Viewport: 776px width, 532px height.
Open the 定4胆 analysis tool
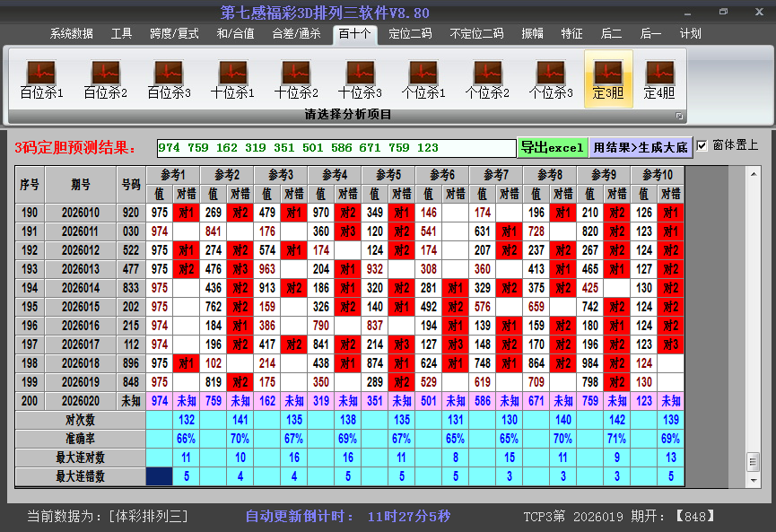coord(661,74)
